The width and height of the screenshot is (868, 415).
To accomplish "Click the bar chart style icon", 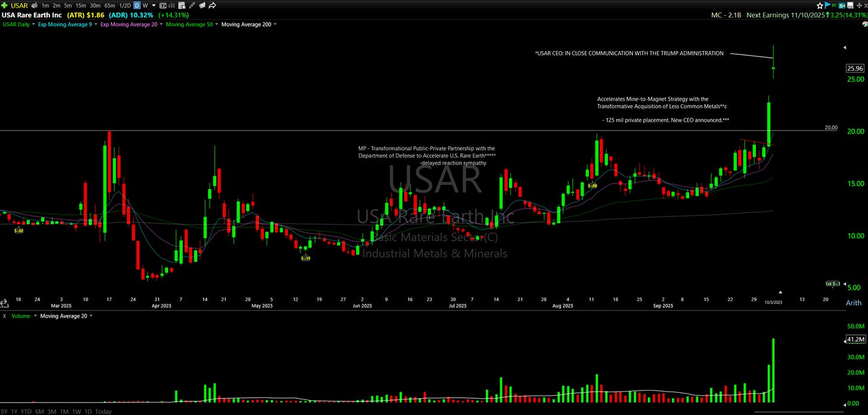I will (172, 5).
